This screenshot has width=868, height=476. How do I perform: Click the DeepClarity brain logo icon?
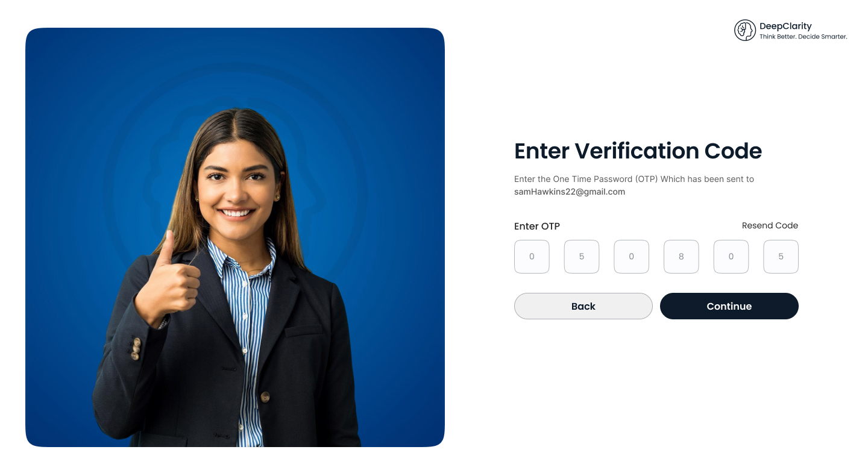(x=745, y=30)
